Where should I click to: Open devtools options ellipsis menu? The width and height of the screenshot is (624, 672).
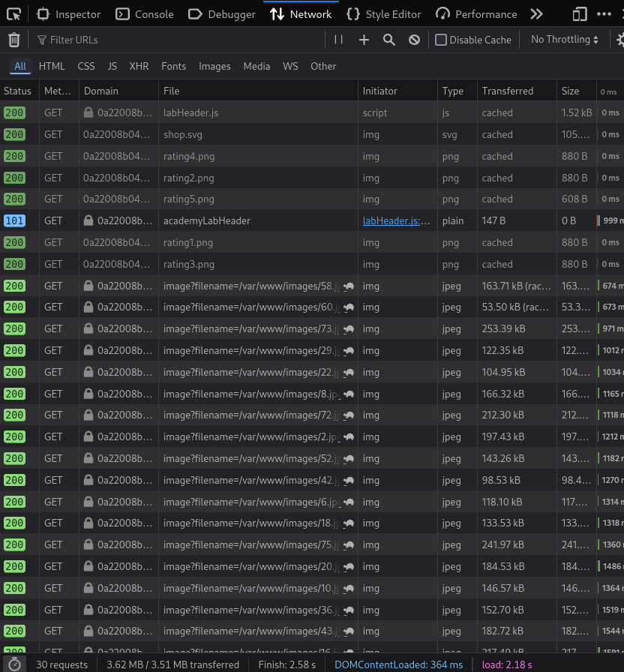click(x=604, y=14)
